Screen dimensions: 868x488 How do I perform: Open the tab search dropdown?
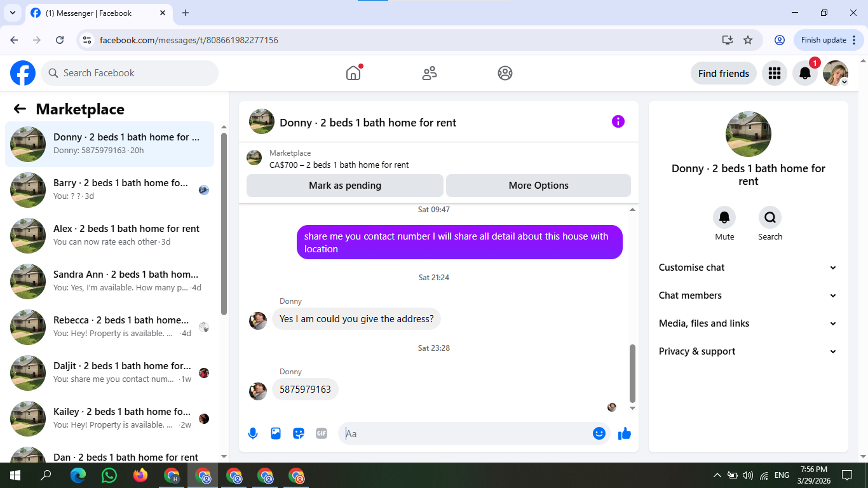click(x=12, y=13)
